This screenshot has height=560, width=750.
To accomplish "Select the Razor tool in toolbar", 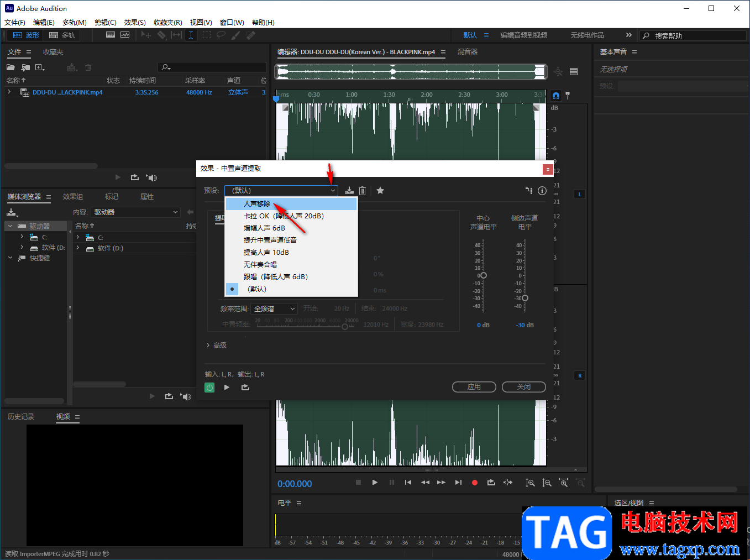I will point(161,35).
